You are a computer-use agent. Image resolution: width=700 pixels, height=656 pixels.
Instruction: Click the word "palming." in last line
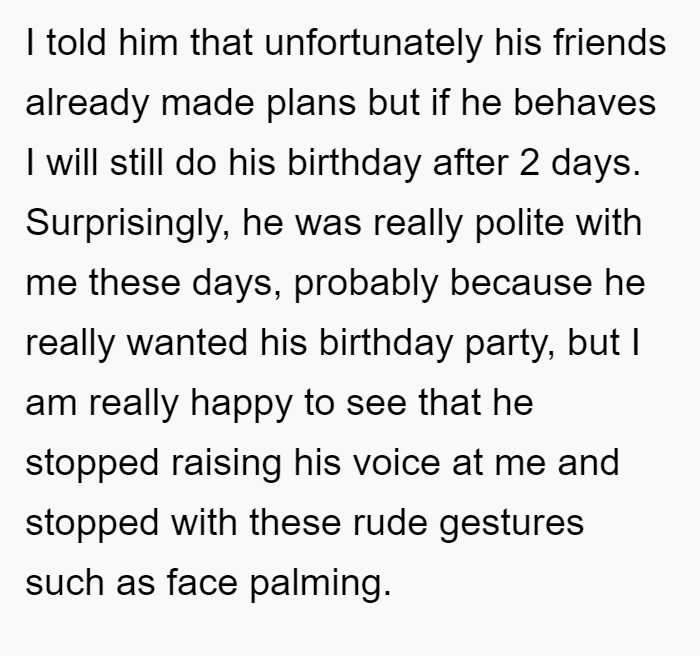coord(320,584)
